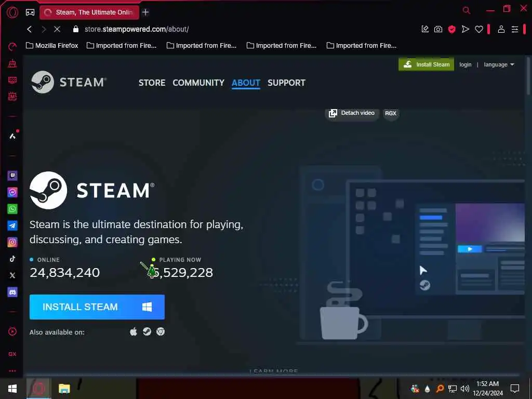Click the site security padlock icon

coord(76,29)
